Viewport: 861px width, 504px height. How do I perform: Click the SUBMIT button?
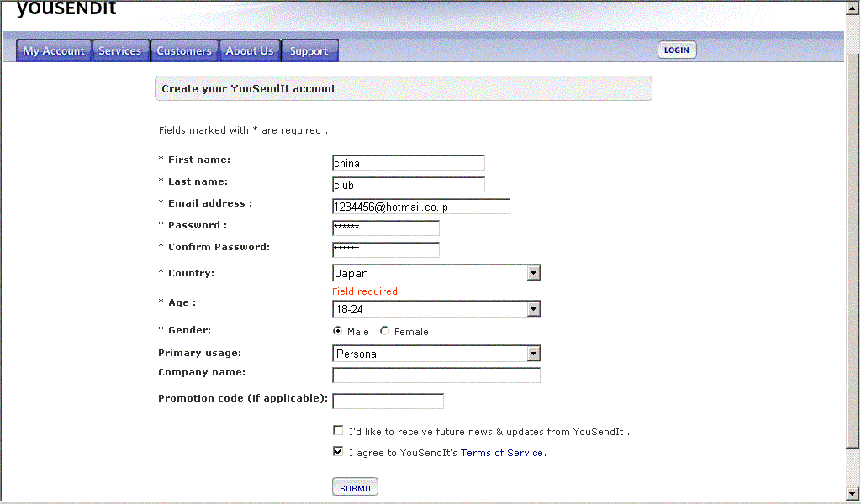[x=356, y=488]
